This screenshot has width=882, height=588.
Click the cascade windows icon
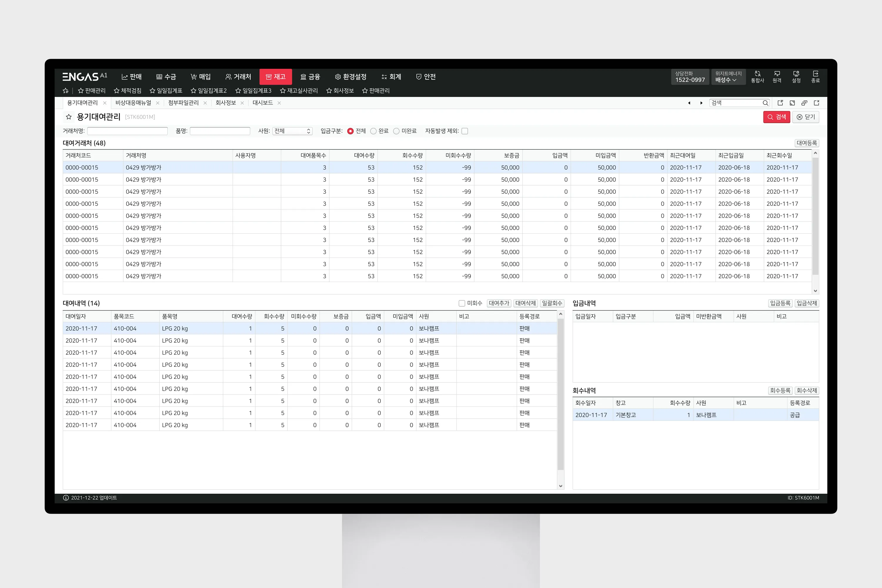pos(804,103)
